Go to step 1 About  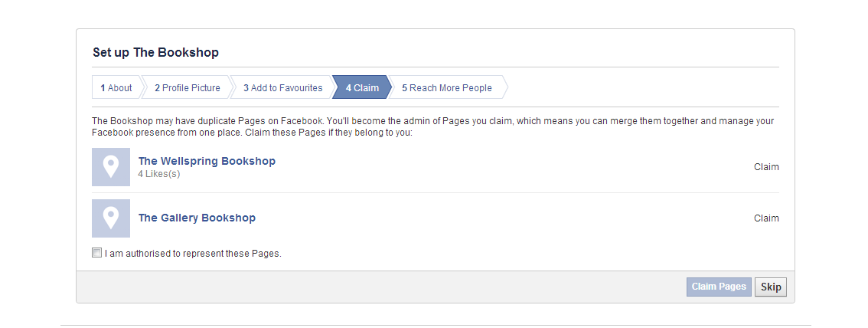[x=116, y=87]
